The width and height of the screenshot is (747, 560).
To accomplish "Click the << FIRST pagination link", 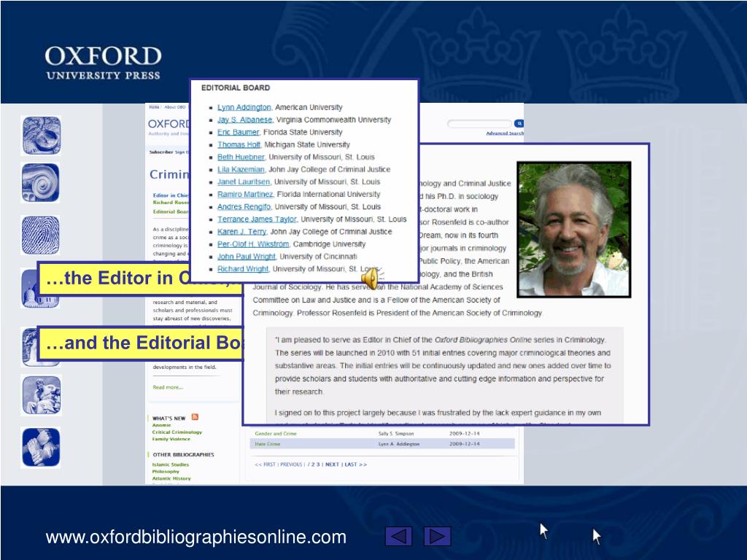I will [x=265, y=464].
